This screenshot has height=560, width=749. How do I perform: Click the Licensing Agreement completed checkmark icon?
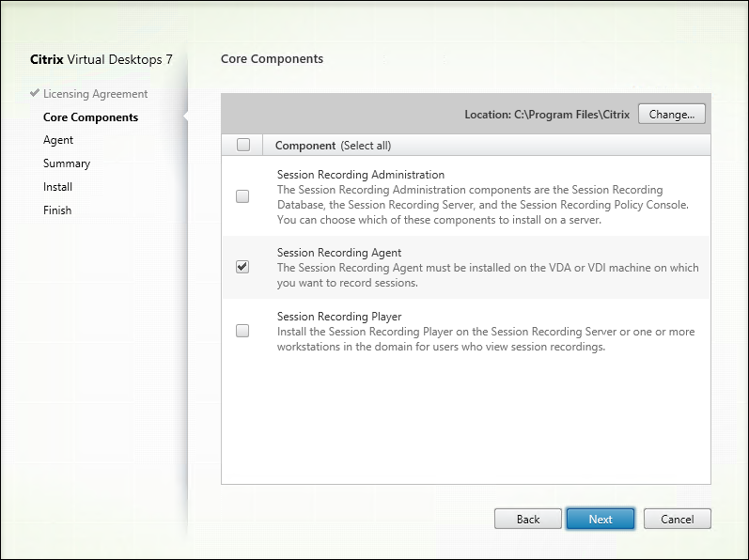36,94
